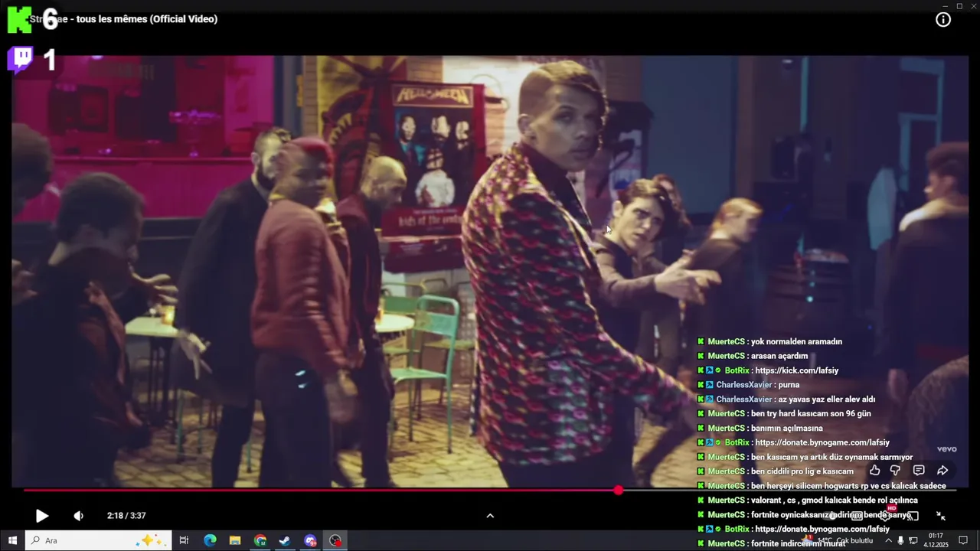Open the network tray icon

913,540
